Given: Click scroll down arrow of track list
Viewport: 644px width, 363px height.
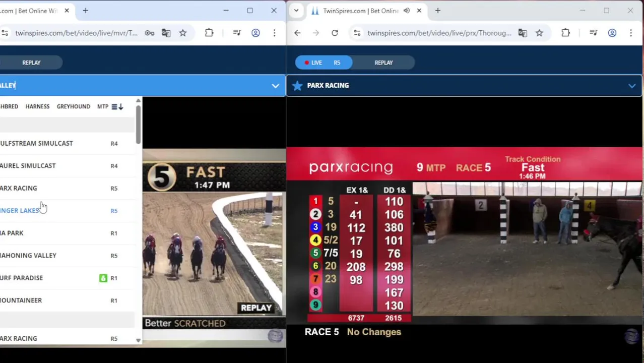Looking at the screenshot, I should click(x=139, y=340).
